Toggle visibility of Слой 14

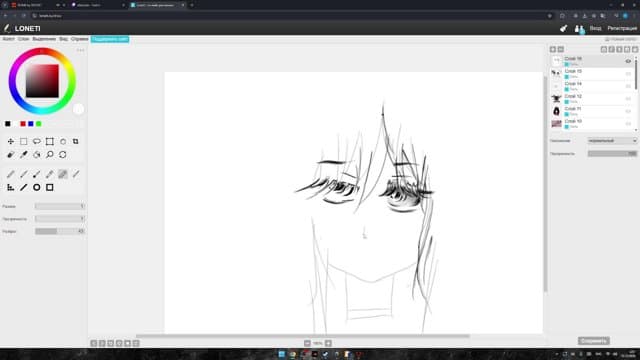coord(628,86)
